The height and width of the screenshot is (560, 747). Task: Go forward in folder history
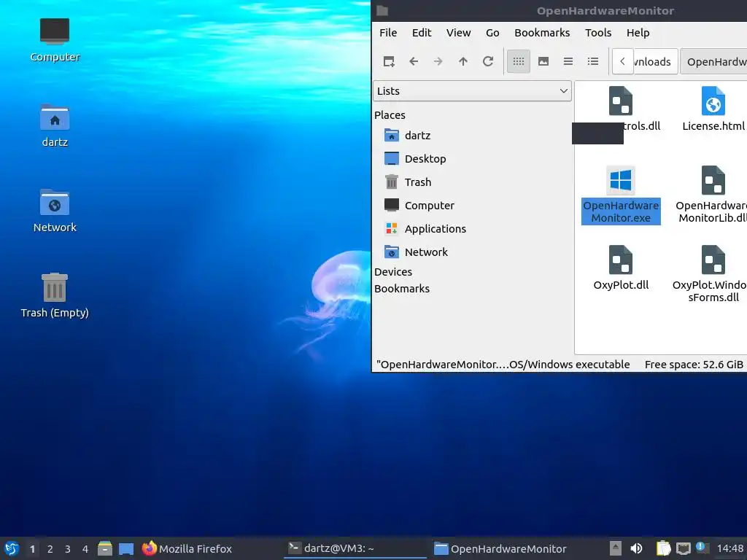pos(438,61)
